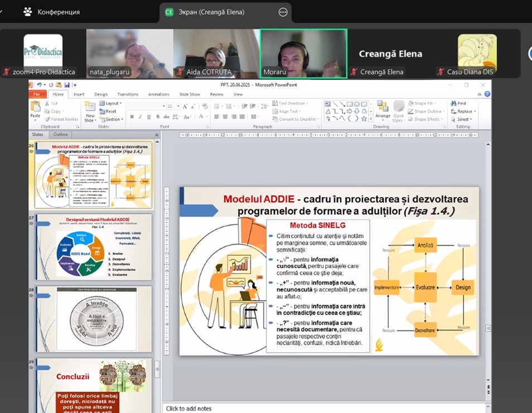Switch to the Insert ribbon tab
The width and height of the screenshot is (532, 413).
click(79, 94)
